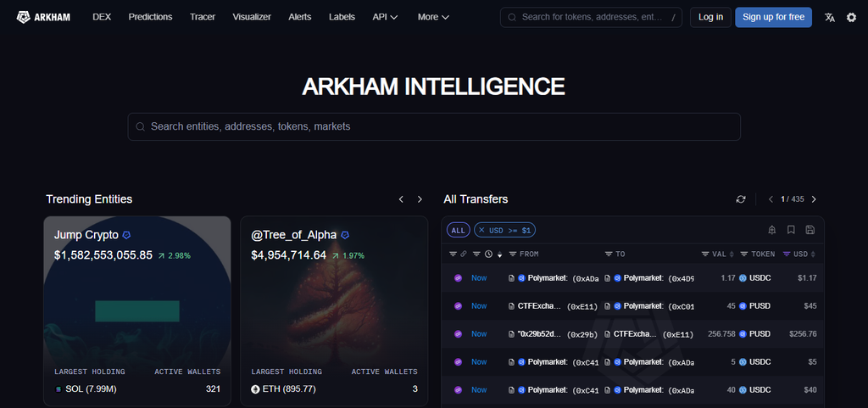
Task: Expand the More dropdown menu
Action: (433, 17)
